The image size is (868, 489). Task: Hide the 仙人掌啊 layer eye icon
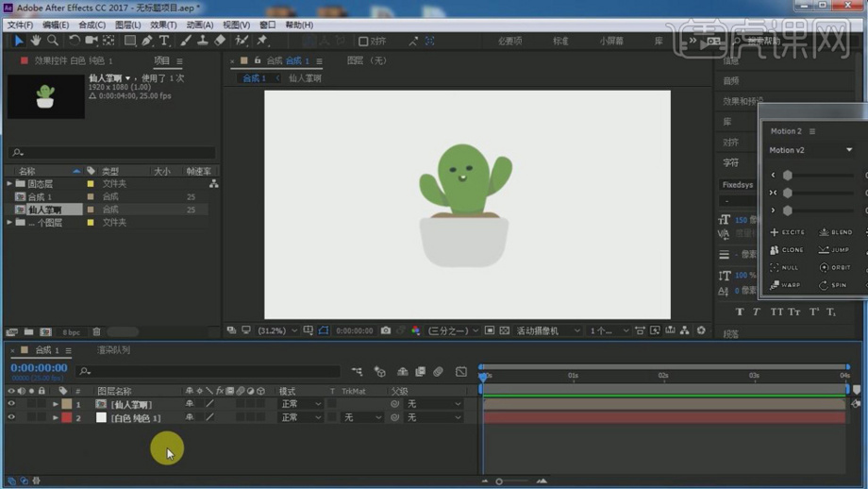click(11, 404)
